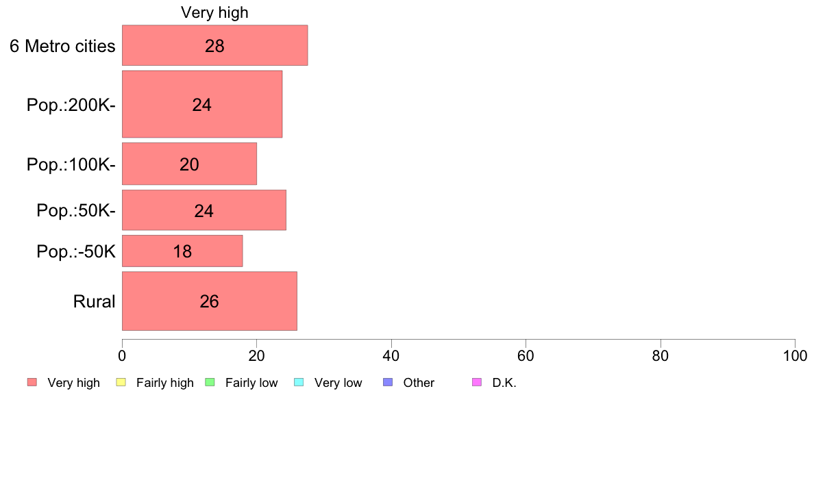Click the 40 tick on x-axis
The width and height of the screenshot is (814, 504).
coord(391,355)
